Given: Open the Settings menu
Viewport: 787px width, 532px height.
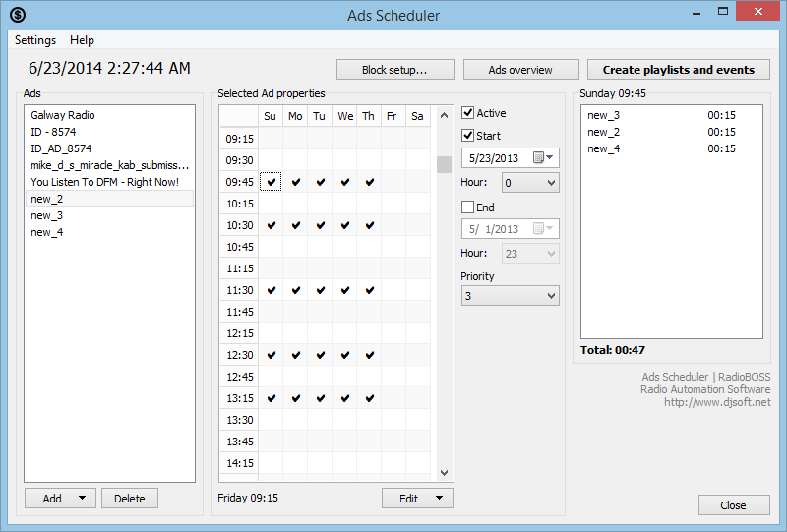Looking at the screenshot, I should (x=35, y=40).
